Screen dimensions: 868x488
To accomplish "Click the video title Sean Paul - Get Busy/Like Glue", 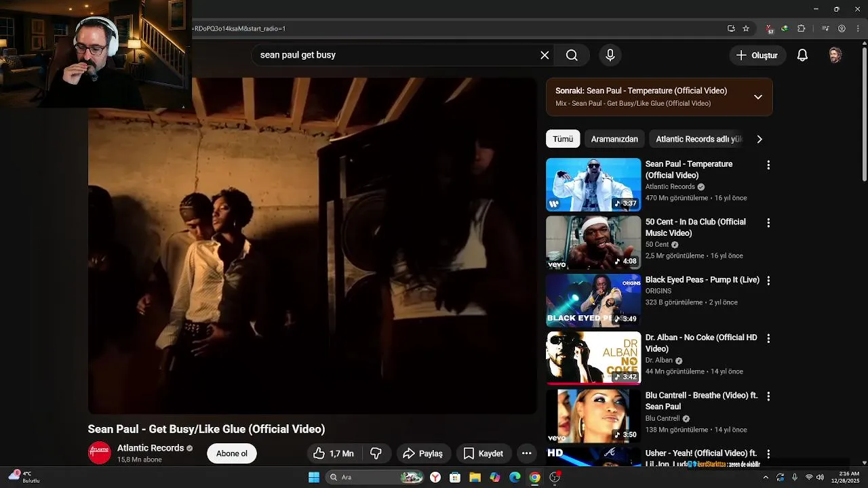I will click(206, 429).
